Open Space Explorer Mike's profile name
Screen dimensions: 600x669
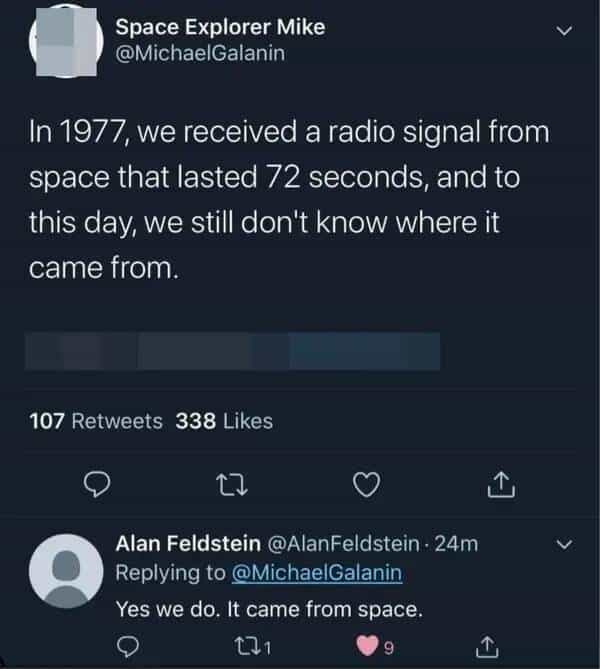click(220, 28)
